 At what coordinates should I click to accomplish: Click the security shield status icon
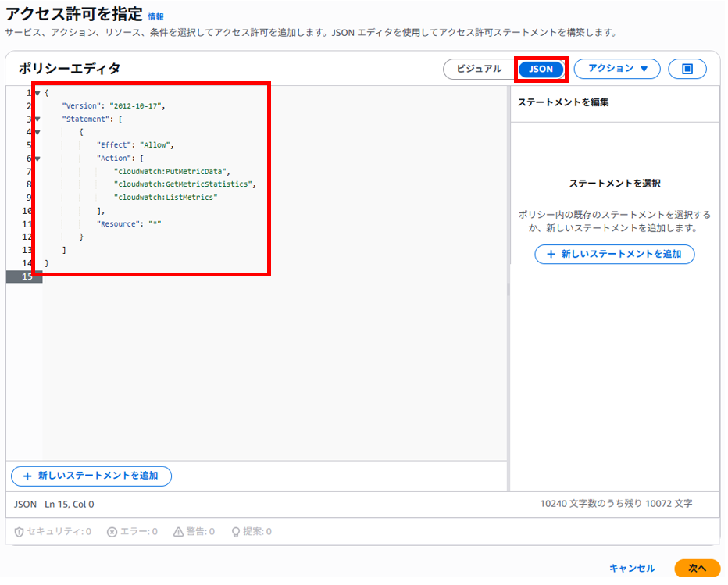pyautogui.click(x=19, y=532)
